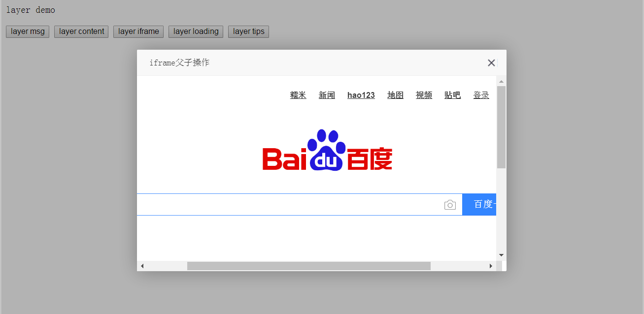Open the 糯米 link

click(298, 95)
